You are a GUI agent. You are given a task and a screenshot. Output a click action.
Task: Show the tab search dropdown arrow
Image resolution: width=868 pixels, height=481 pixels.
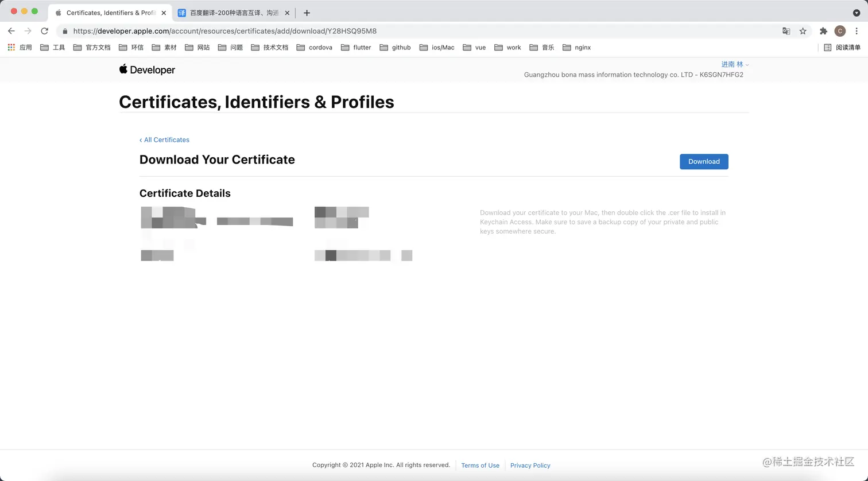click(x=857, y=13)
